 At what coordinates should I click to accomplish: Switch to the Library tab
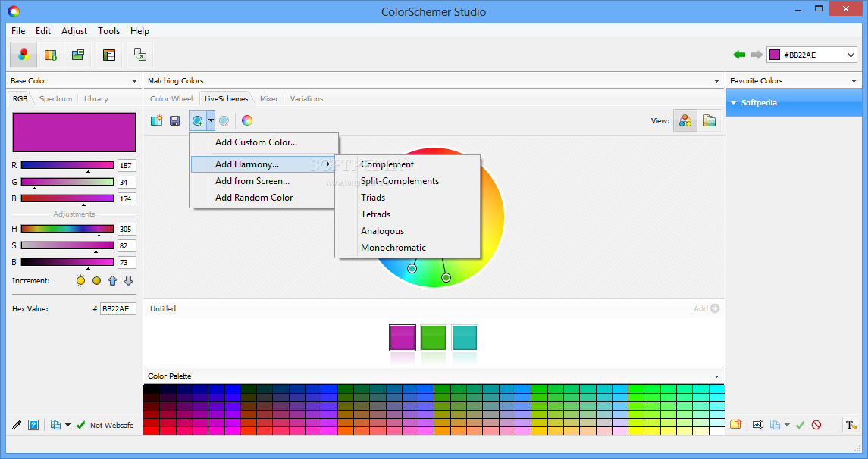96,99
